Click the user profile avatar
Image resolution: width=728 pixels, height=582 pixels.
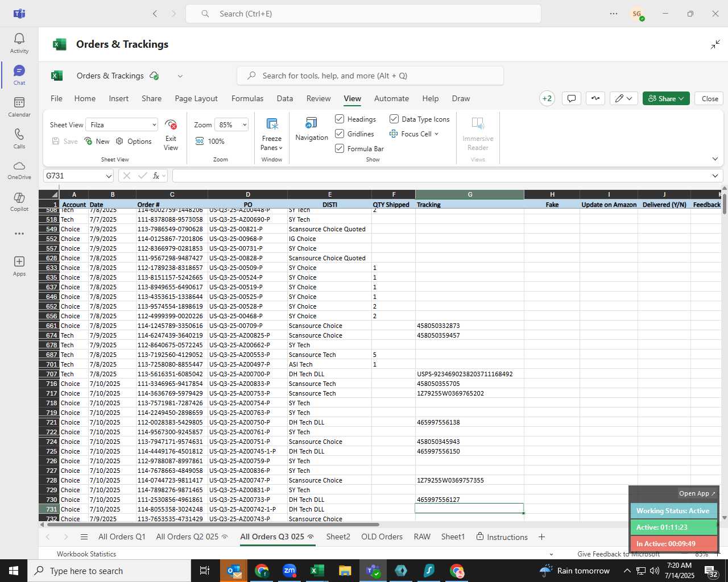[x=637, y=14]
